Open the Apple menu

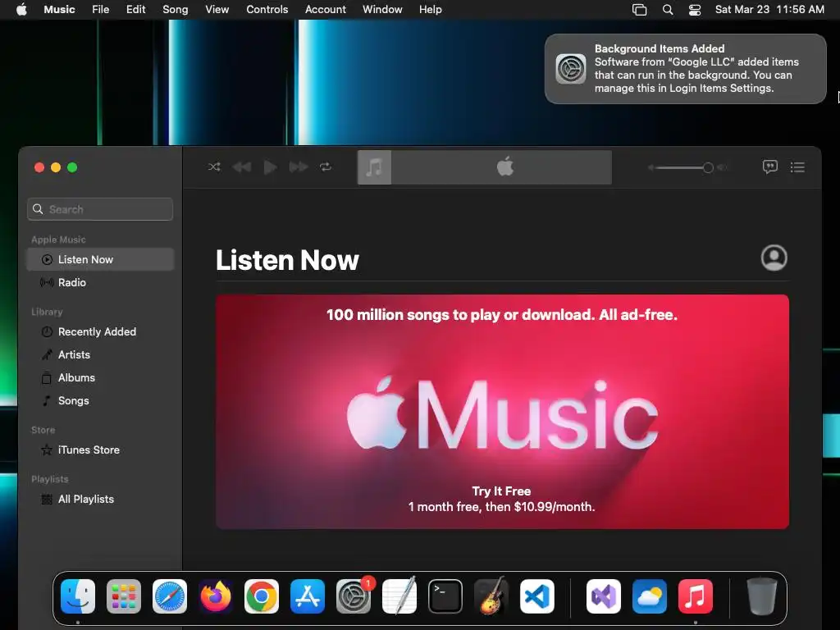tap(21, 10)
